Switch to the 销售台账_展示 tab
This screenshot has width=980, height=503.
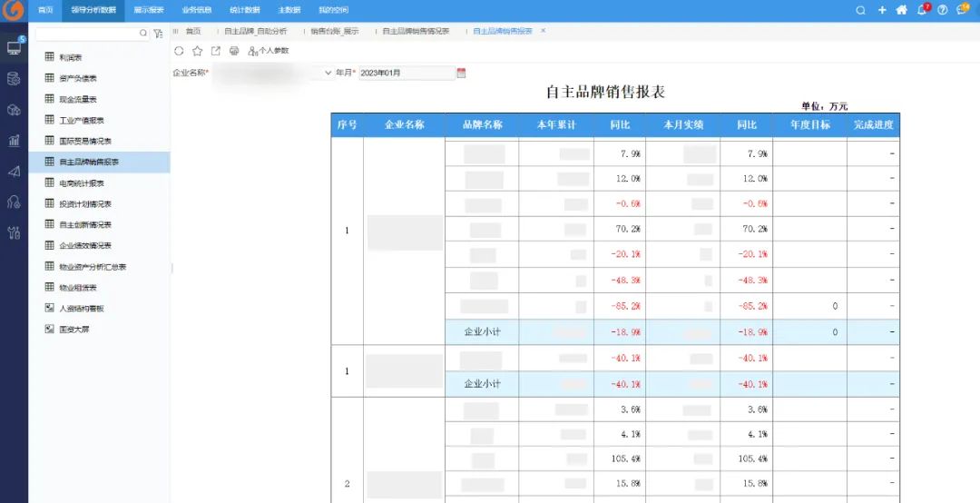(x=334, y=31)
